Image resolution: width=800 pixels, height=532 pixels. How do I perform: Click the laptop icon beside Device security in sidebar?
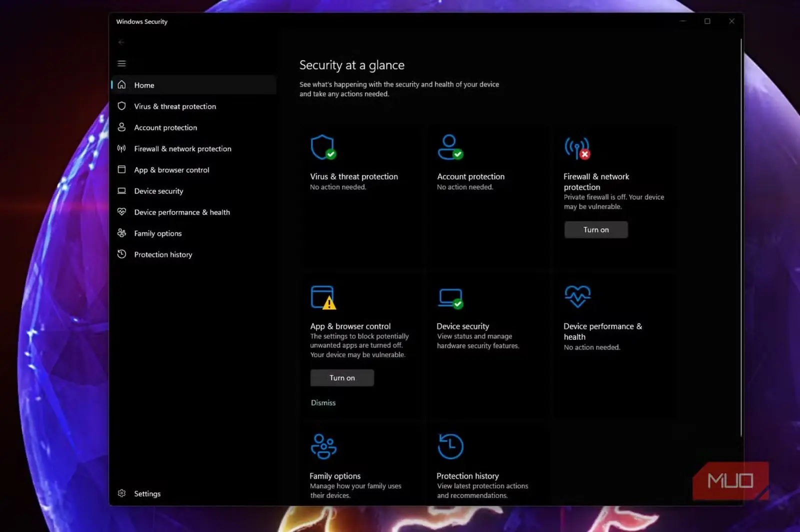point(121,190)
